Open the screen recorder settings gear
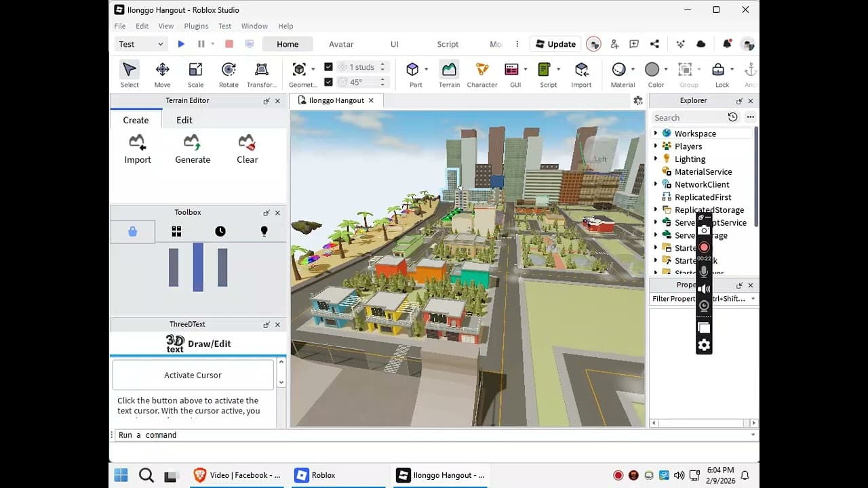Viewport: 868px width, 488px height. pyautogui.click(x=704, y=346)
